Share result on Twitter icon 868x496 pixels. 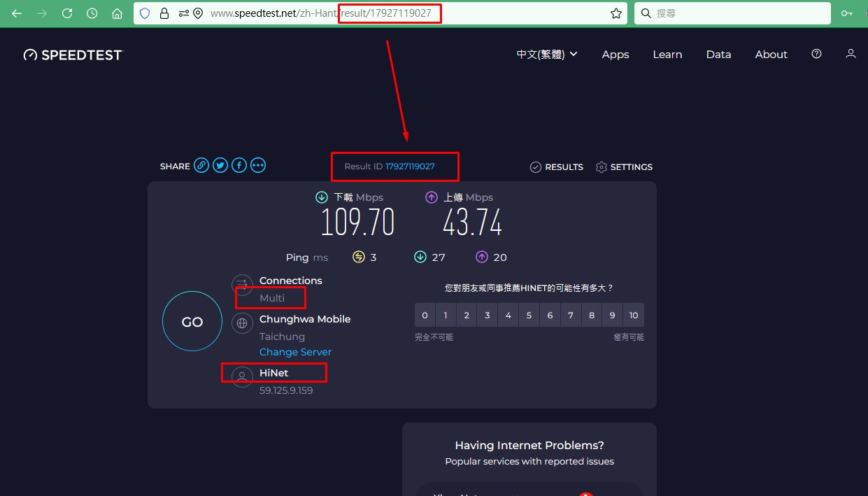220,166
